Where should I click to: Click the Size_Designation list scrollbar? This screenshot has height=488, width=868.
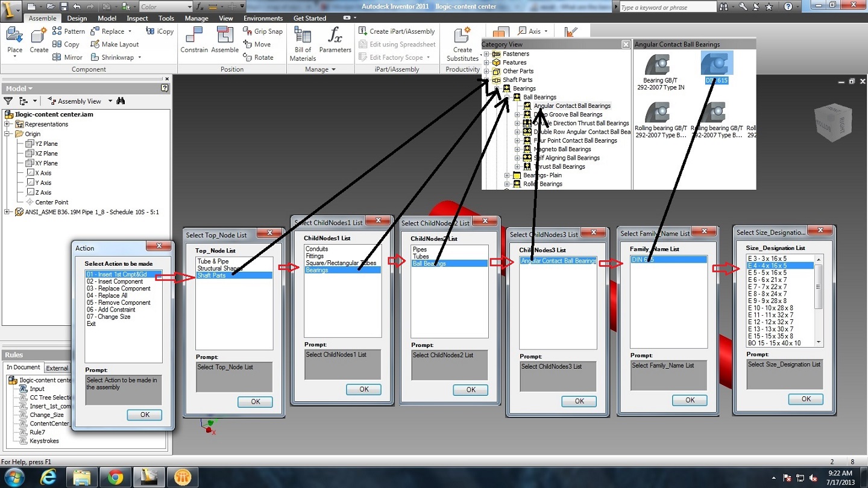click(818, 300)
